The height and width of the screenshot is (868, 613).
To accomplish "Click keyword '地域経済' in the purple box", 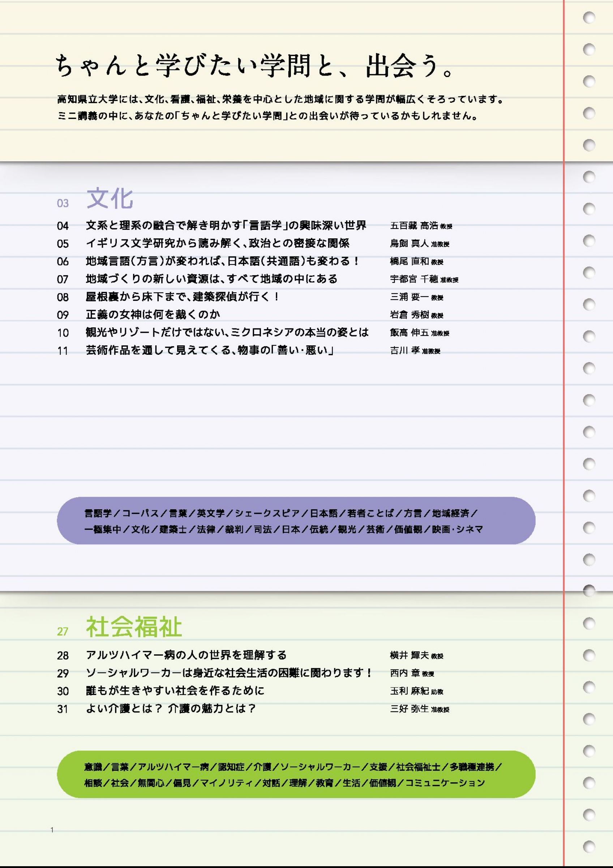I will click(x=451, y=513).
